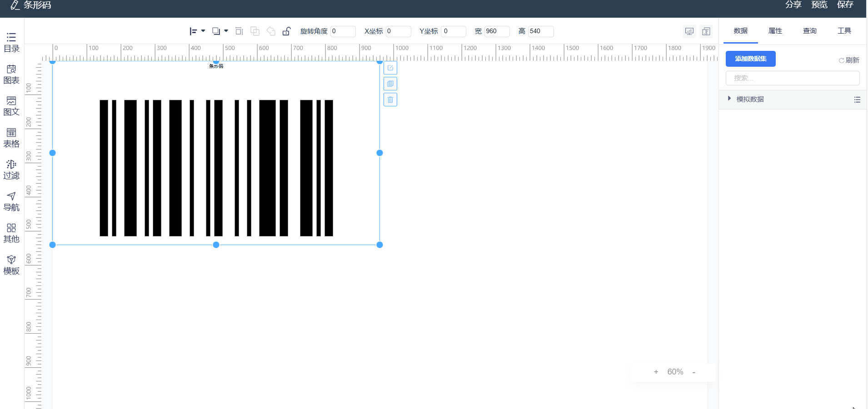
Task: Select the barcode image on canvas
Action: [216, 168]
